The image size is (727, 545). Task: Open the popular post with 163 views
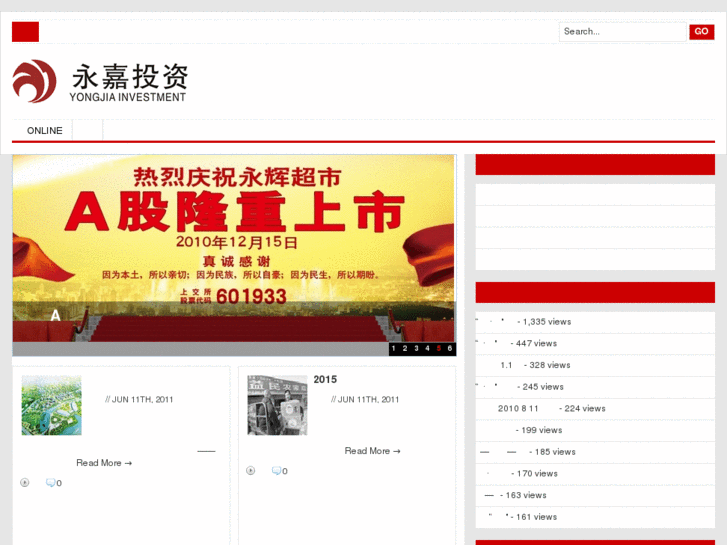595,495
